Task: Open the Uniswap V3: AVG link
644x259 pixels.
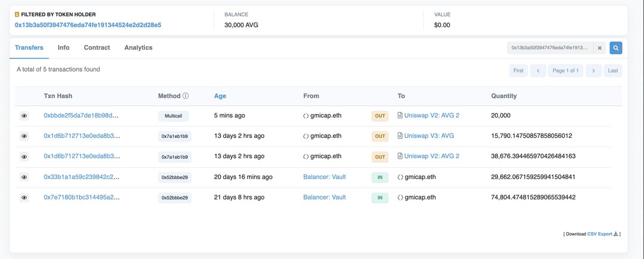Action: click(429, 136)
